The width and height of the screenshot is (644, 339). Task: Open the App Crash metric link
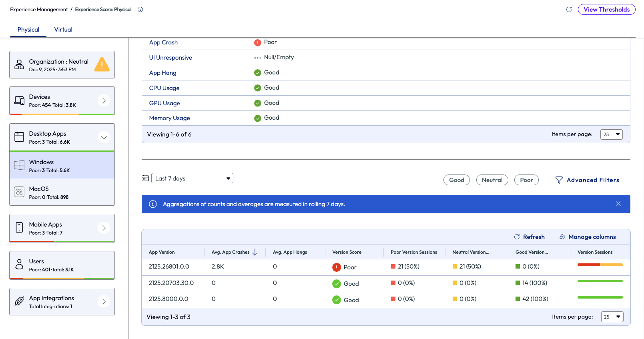(x=163, y=42)
